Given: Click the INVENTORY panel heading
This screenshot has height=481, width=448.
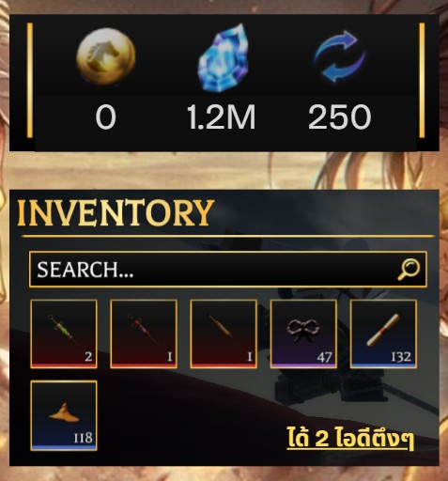Looking at the screenshot, I should 116,213.
